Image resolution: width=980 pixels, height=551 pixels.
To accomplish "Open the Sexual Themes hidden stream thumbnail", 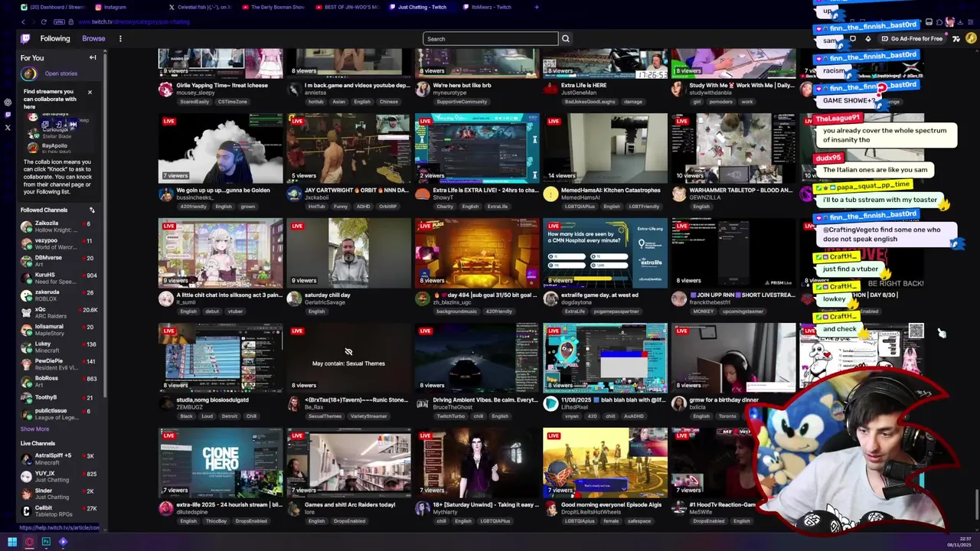I will 349,358.
